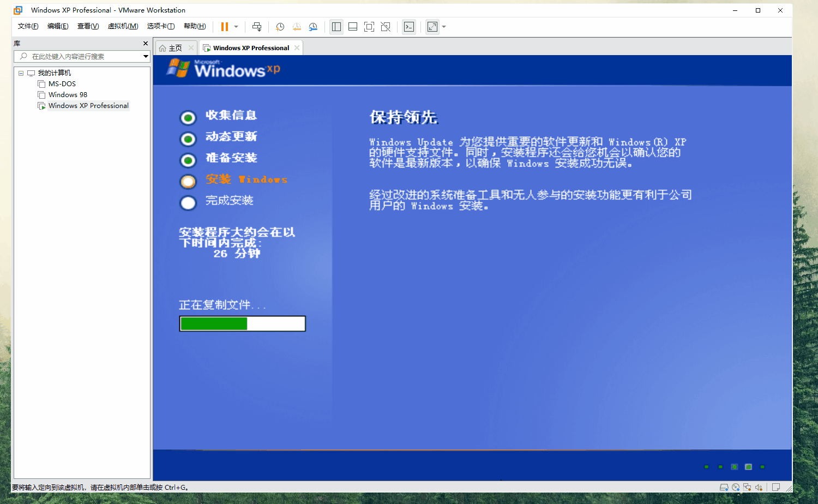The width and height of the screenshot is (818, 504).
Task: Close the 主页 tab
Action: pos(191,48)
